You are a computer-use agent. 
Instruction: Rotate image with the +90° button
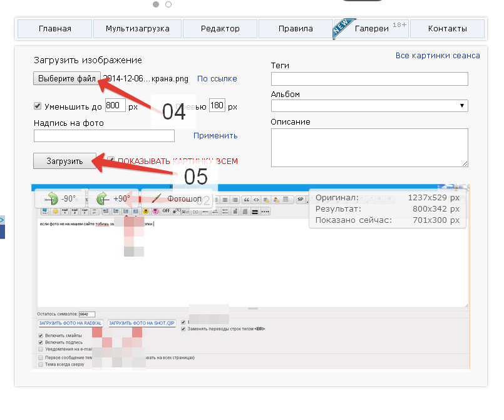pyautogui.click(x=113, y=198)
